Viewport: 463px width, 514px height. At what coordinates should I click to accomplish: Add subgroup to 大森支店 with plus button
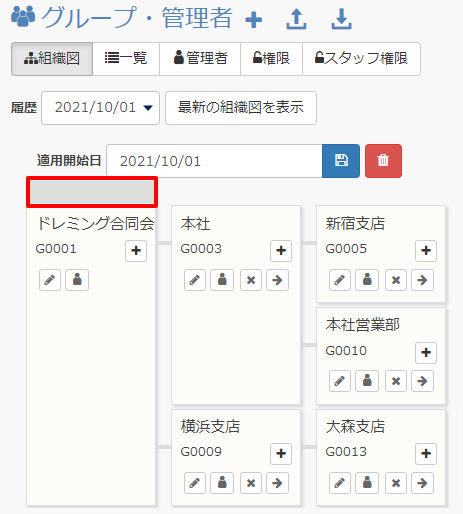click(426, 453)
